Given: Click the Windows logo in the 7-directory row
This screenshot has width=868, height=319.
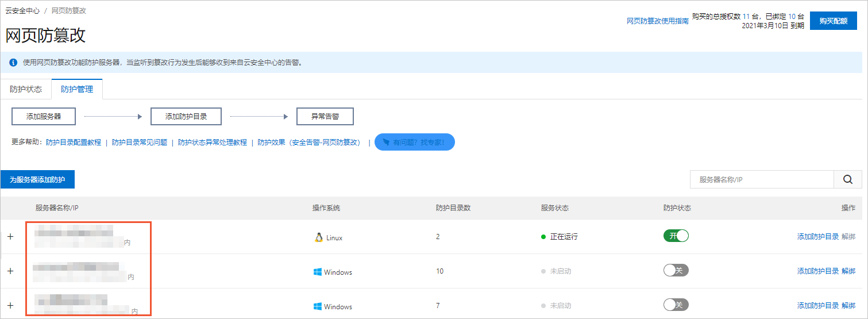Looking at the screenshot, I should (x=318, y=306).
